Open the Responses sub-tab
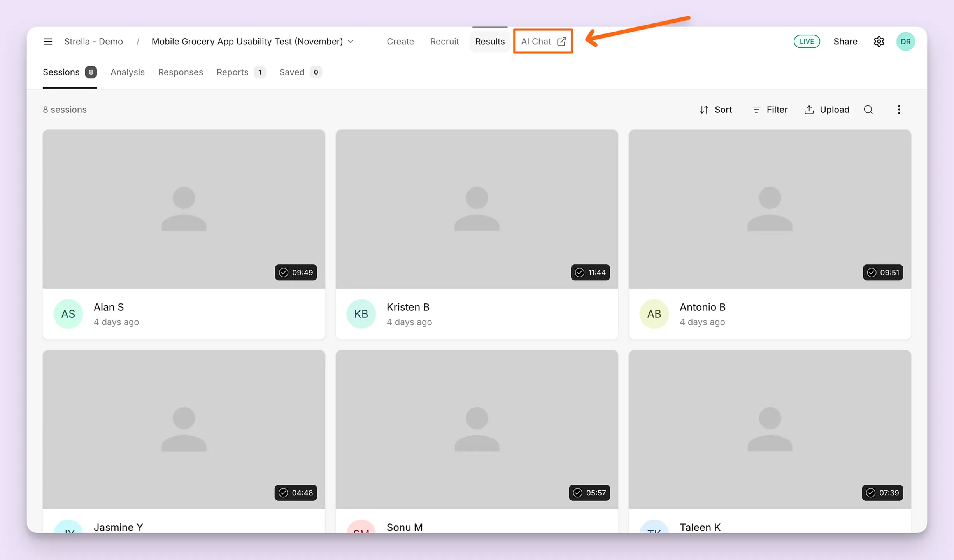The image size is (954, 560). click(181, 72)
